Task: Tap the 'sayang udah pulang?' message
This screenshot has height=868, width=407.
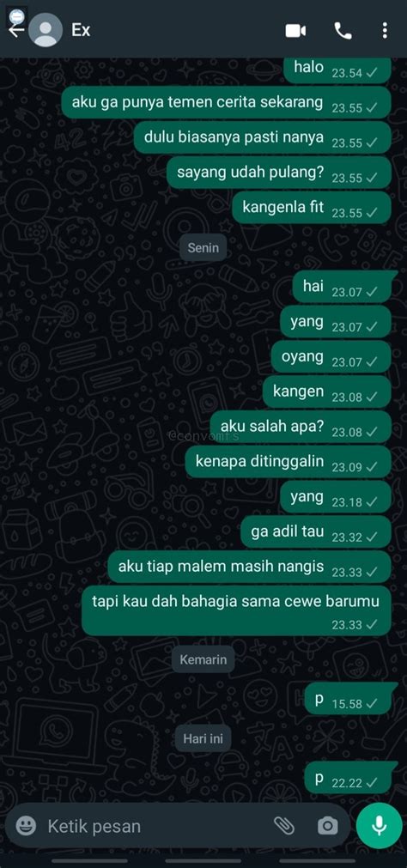Action: click(x=279, y=173)
